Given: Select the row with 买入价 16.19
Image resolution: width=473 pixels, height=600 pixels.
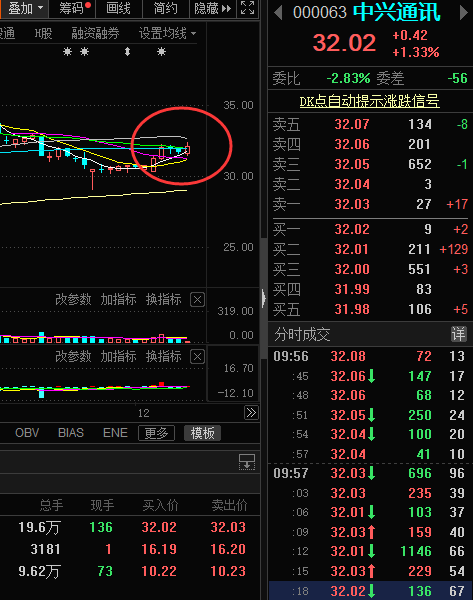Looking at the screenshot, I should (x=130, y=549).
